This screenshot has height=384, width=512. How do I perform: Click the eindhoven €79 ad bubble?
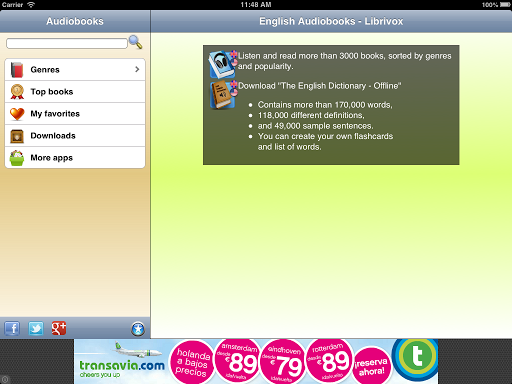tap(283, 361)
